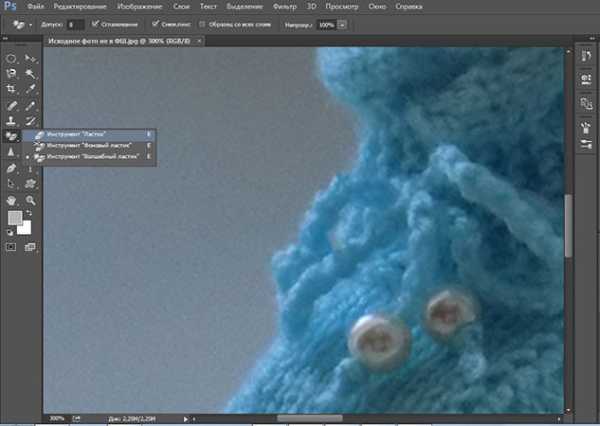Open the Просмотр menu
This screenshot has width=600, height=426.
342,6
